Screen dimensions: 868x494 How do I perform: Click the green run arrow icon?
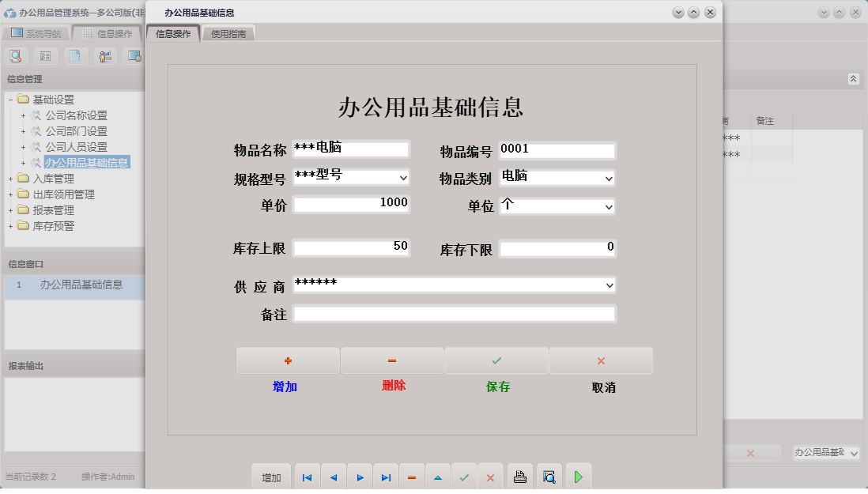coord(578,476)
